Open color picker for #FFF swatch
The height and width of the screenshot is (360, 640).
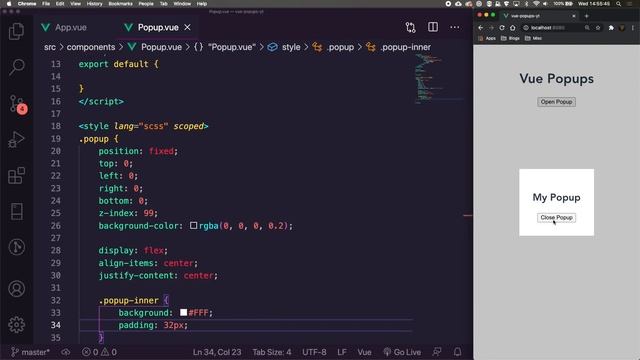[x=184, y=312]
